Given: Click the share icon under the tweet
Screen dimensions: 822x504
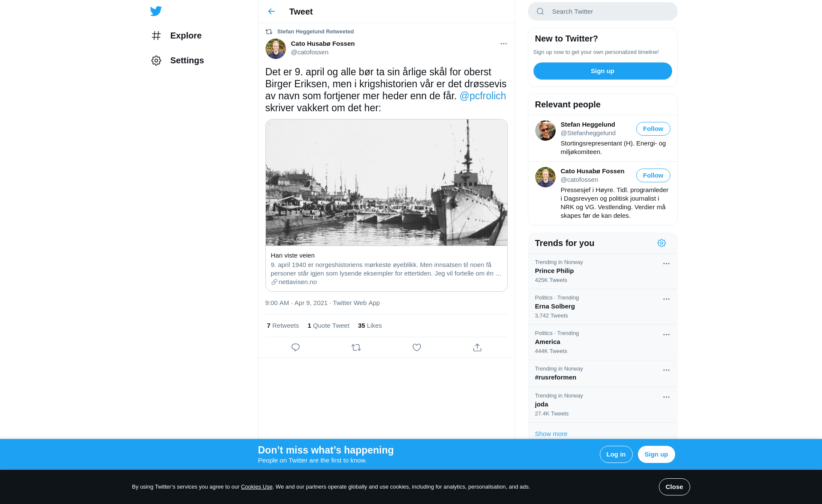Looking at the screenshot, I should click(x=477, y=347).
